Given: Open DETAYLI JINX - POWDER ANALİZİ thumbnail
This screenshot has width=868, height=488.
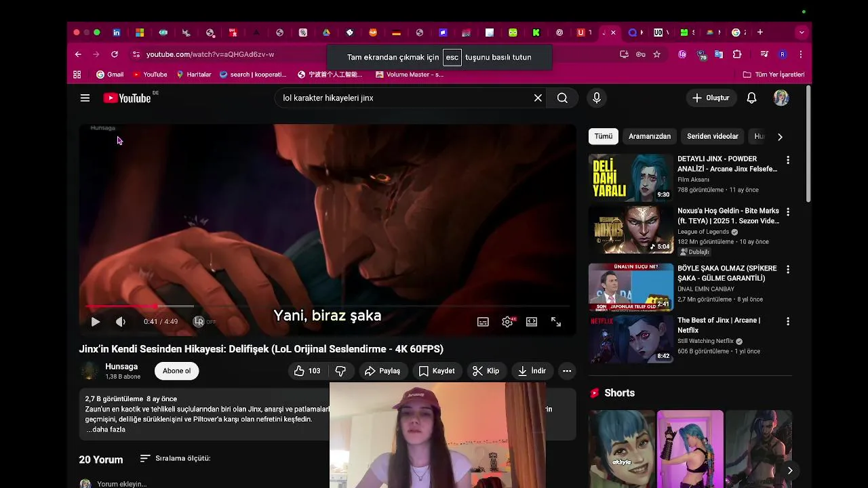Looking at the screenshot, I should 631,178.
